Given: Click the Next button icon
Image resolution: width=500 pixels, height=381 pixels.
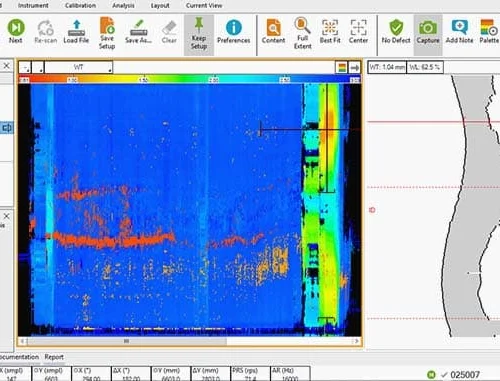Looking at the screenshot, I should tap(16, 27).
